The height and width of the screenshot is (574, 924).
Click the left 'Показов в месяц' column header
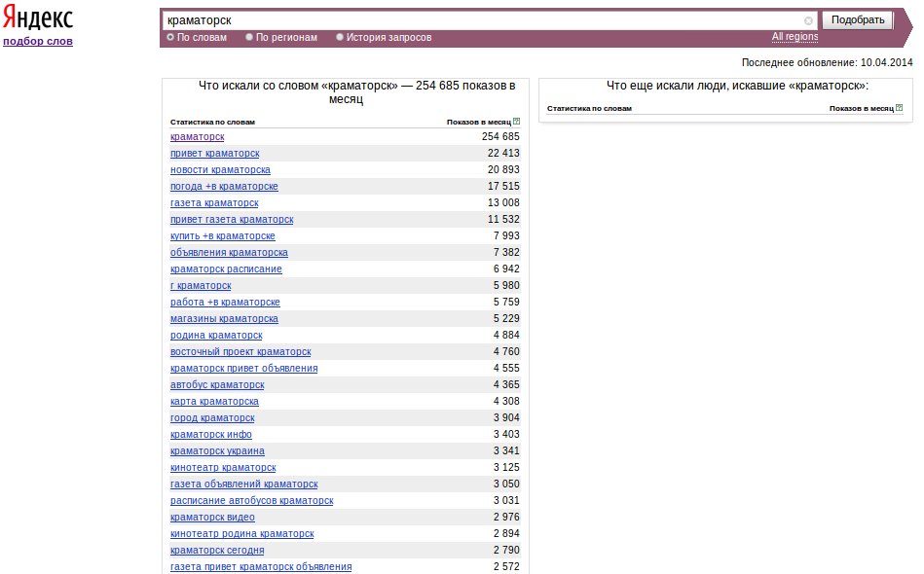coord(478,122)
